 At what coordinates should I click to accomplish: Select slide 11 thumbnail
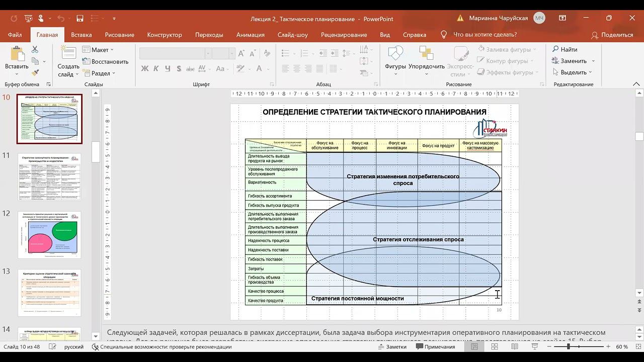tap(49, 177)
